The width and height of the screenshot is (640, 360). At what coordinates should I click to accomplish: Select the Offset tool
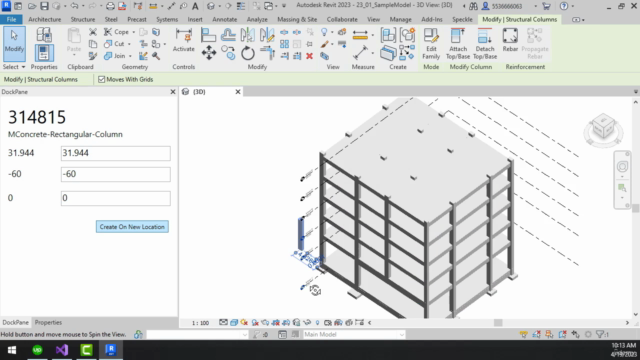228,35
